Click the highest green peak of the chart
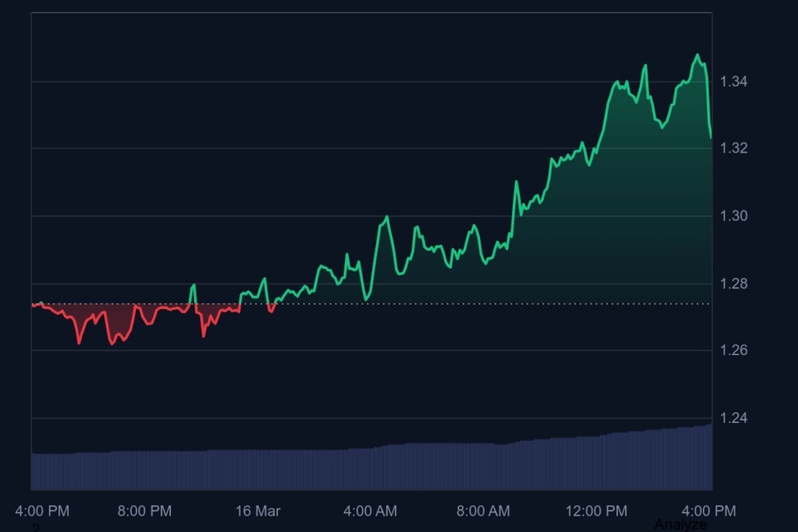 696,55
